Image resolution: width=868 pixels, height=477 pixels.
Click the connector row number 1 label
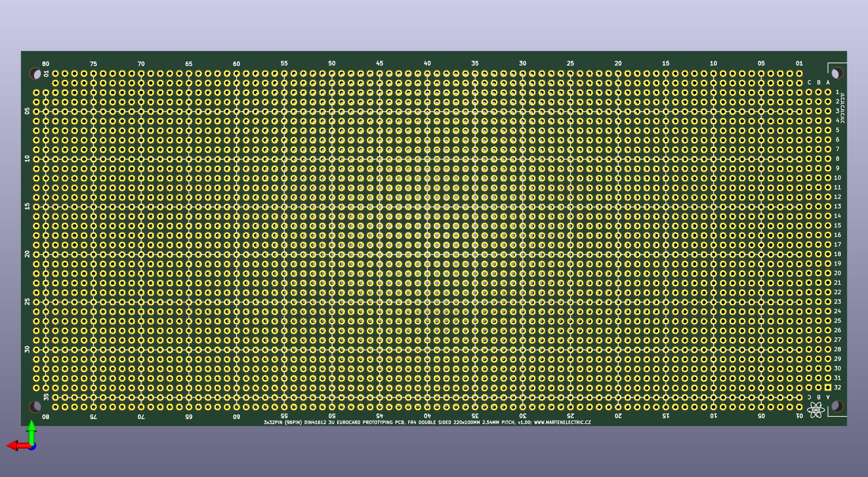pos(837,92)
